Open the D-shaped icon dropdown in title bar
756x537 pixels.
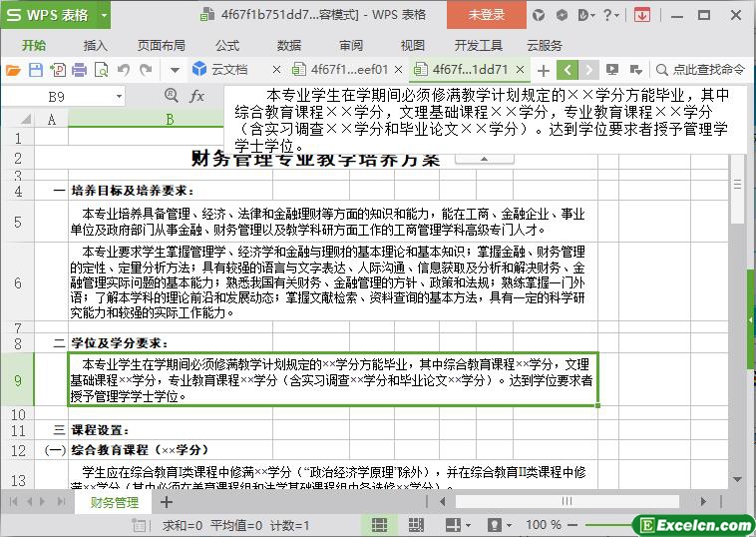(x=585, y=15)
